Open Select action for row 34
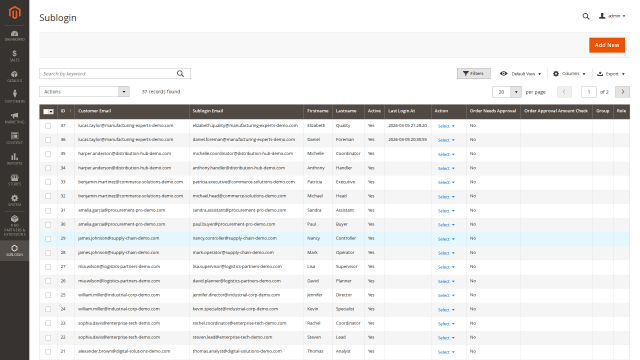Screen dimensions: 640x360 click(x=446, y=168)
